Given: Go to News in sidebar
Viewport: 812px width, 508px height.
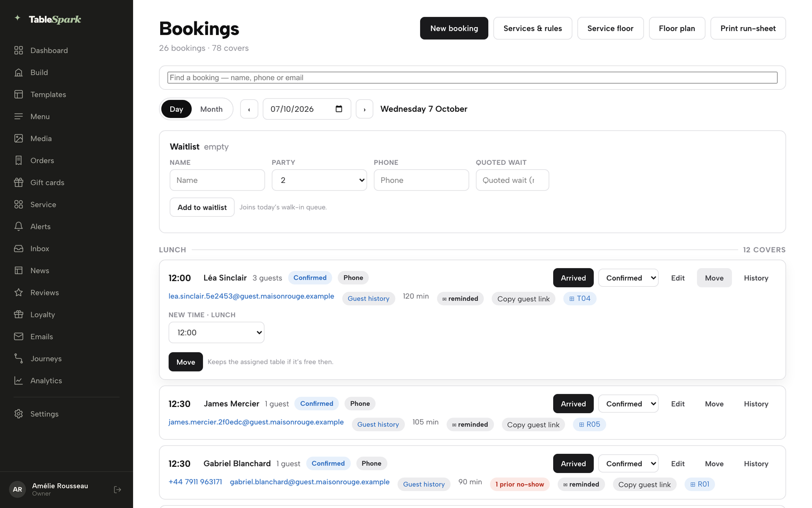Looking at the screenshot, I should click(67, 270).
